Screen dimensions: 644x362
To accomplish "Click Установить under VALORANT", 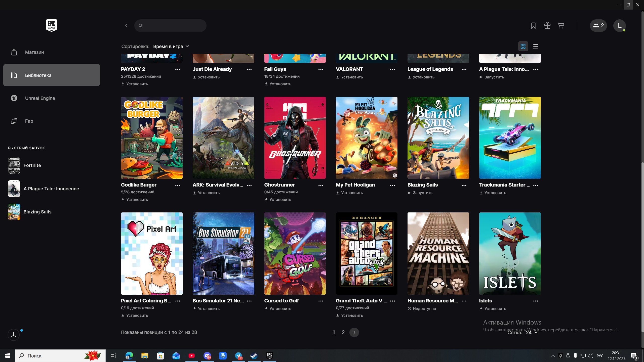I will tap(351, 77).
